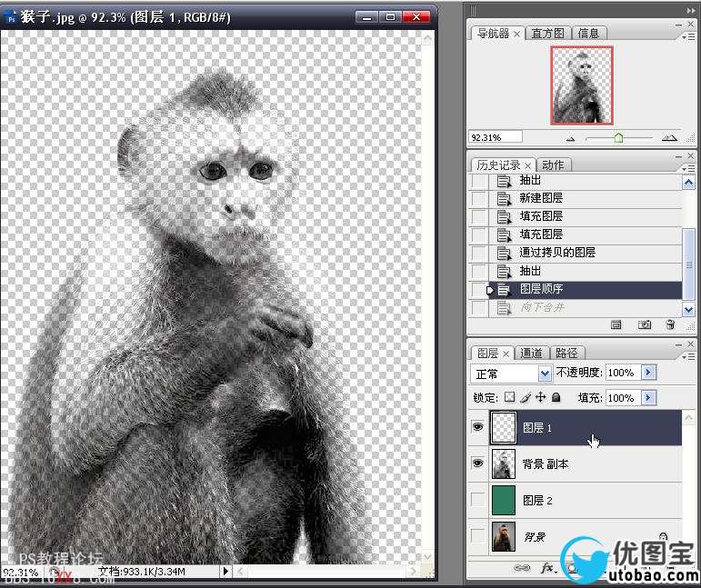This screenshot has height=588, width=701.
Task: Close the Layers panel group
Action: coord(690,344)
